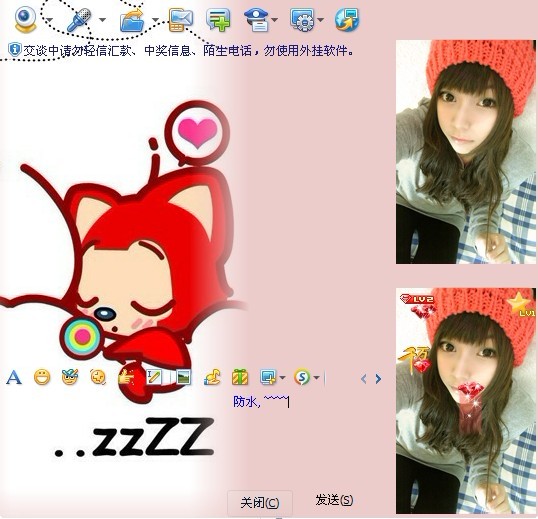Click the 发送(S) button
The height and width of the screenshot is (519, 538).
tap(334, 500)
